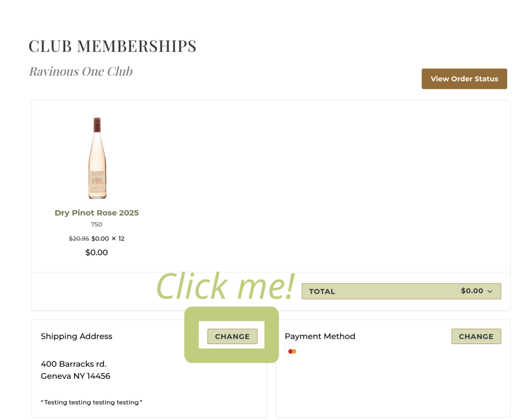Click the Geneva NY 14456 line

[x=76, y=376]
